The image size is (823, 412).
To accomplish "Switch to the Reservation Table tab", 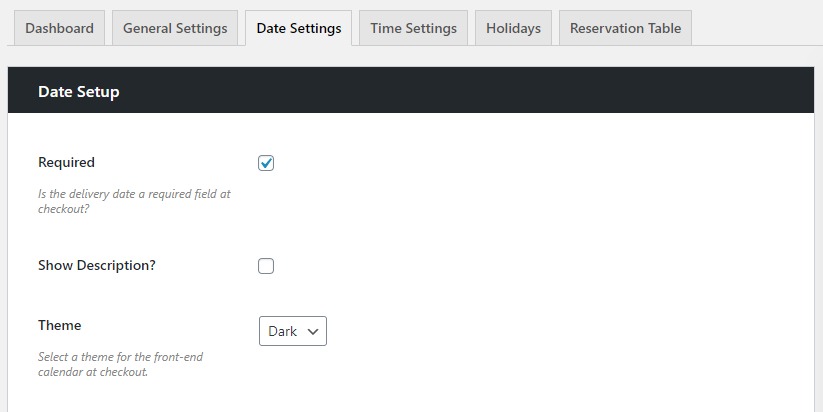I will point(625,28).
